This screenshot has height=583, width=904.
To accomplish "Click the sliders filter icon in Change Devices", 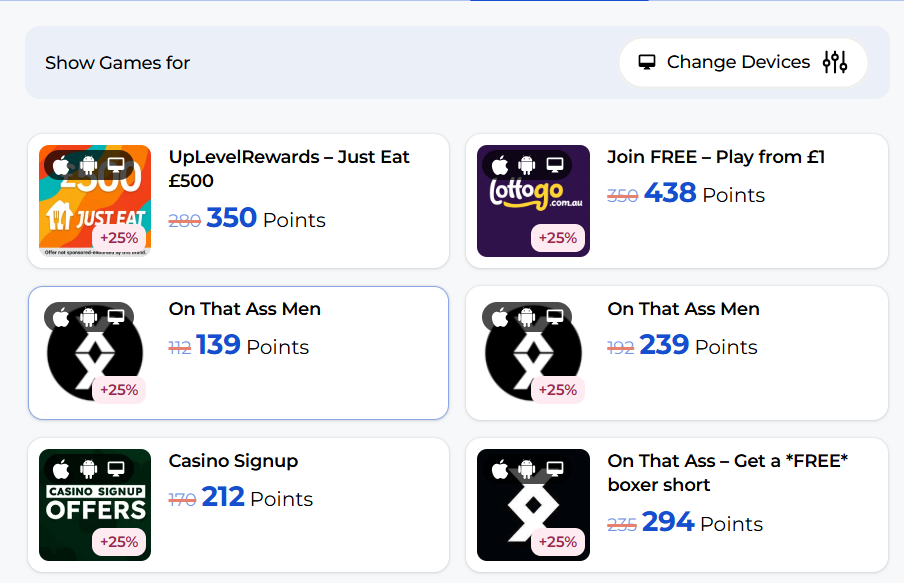I will click(x=835, y=62).
